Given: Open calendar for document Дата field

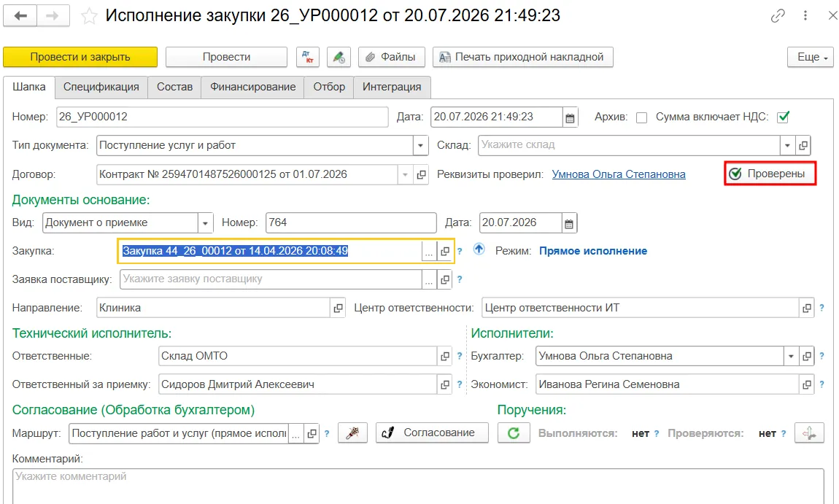Looking at the screenshot, I should (570, 117).
